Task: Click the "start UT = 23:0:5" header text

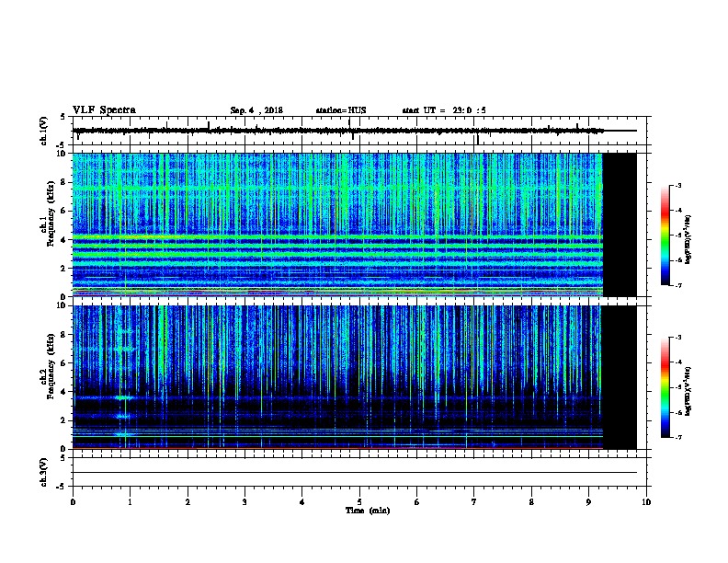Action: 444,110
